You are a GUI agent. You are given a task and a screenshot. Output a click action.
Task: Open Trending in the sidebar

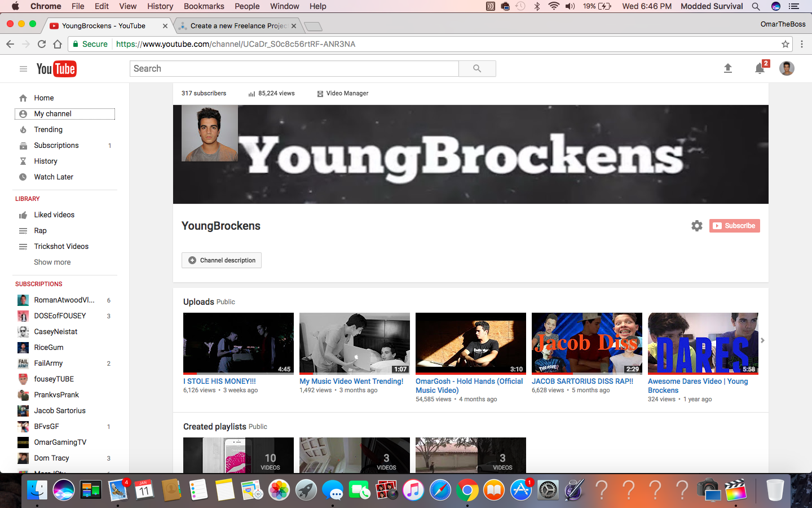point(48,129)
